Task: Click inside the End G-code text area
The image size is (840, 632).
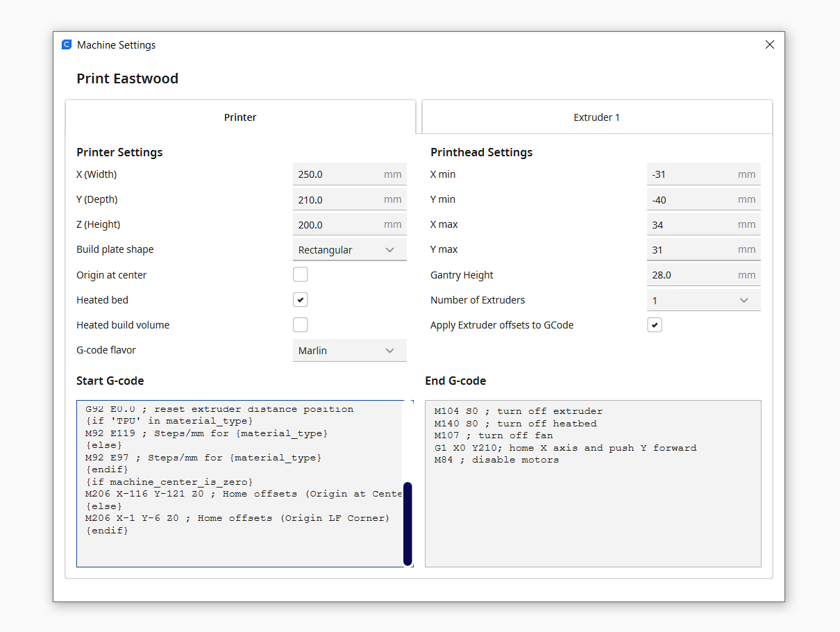Action: coord(593,483)
